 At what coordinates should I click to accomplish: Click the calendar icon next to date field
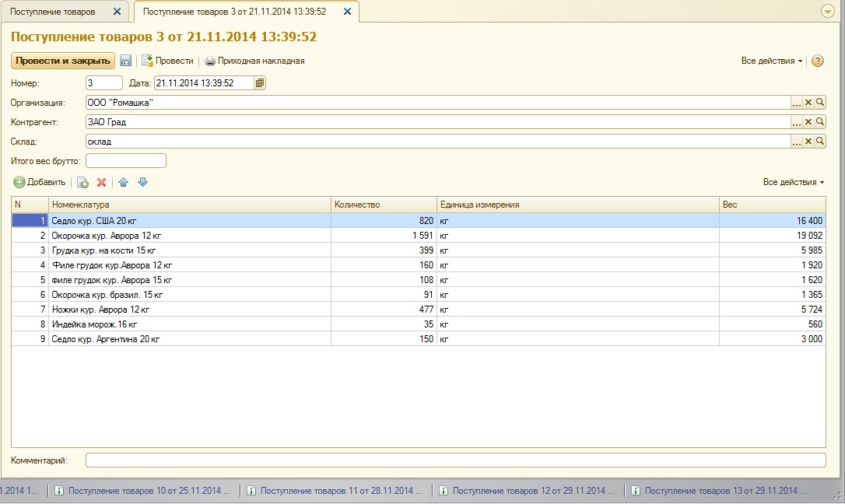pos(260,83)
